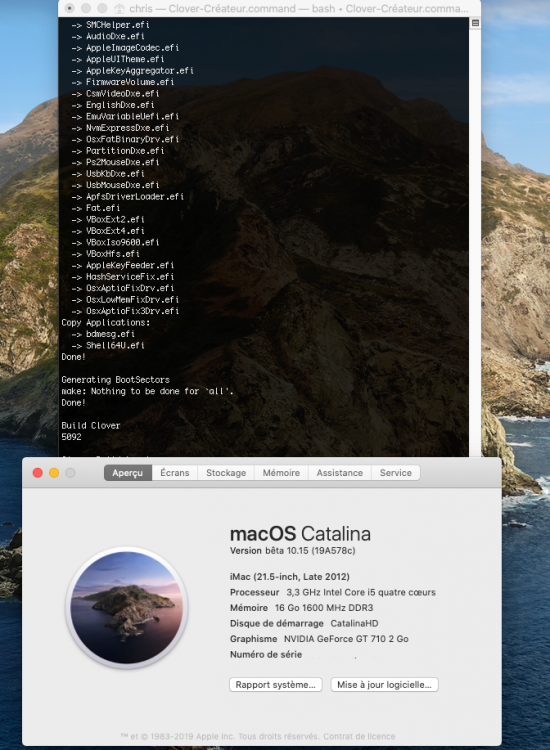The width and height of the screenshot is (550, 750).
Task: Open the Assistance tab
Action: pyautogui.click(x=340, y=473)
